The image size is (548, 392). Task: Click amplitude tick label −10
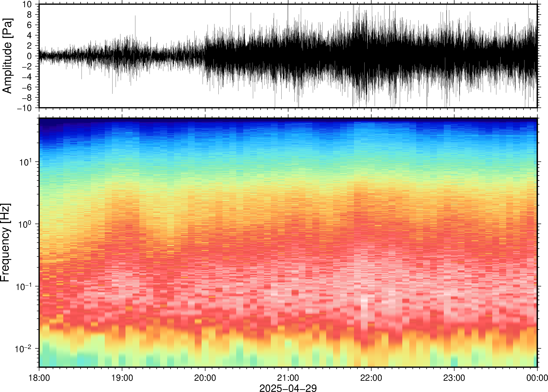click(x=24, y=108)
